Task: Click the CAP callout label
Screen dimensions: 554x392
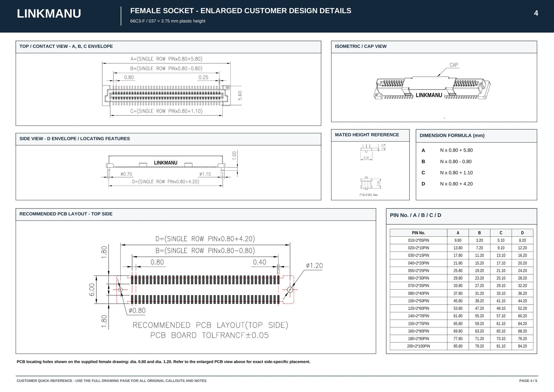Action: (454, 65)
